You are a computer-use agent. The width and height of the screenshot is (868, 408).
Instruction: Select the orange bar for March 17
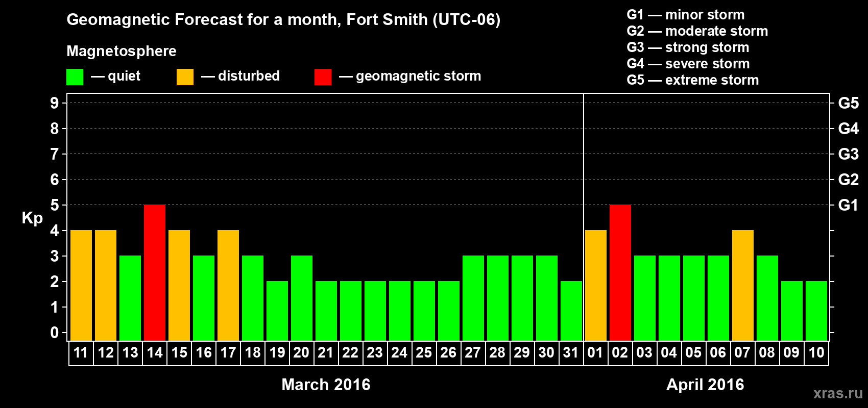click(228, 285)
